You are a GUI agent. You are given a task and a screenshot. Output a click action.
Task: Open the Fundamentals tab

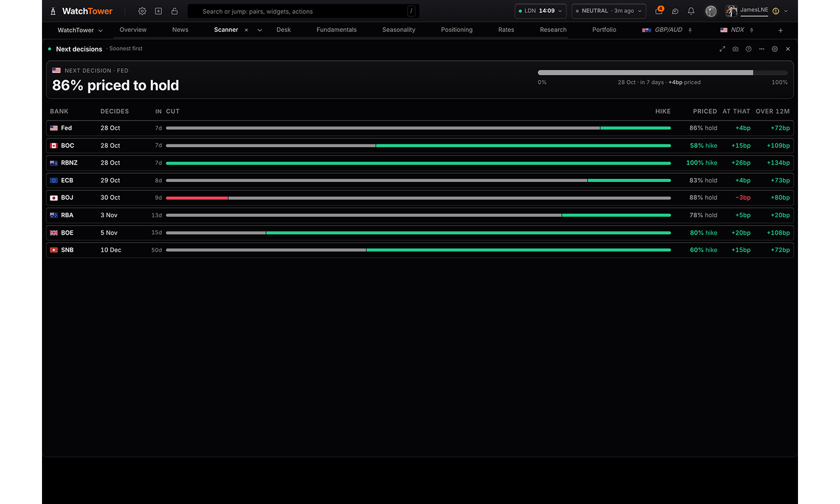(337, 30)
